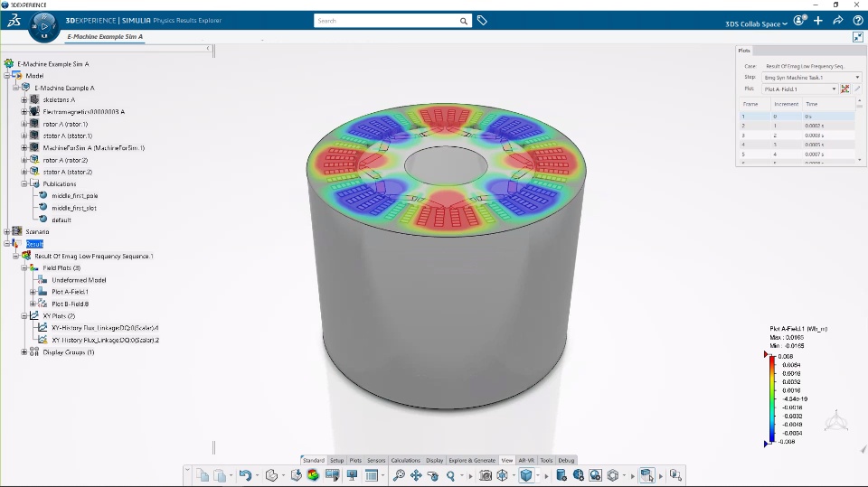Click the shaded blue cube view mode
Image resolution: width=868 pixels, height=487 pixels.
click(526, 475)
